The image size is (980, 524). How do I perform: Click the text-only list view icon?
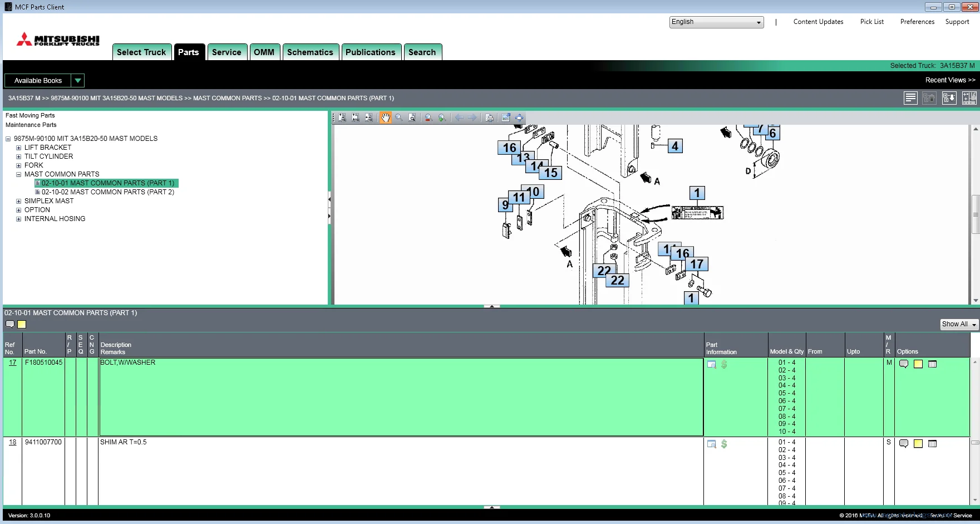coord(910,98)
